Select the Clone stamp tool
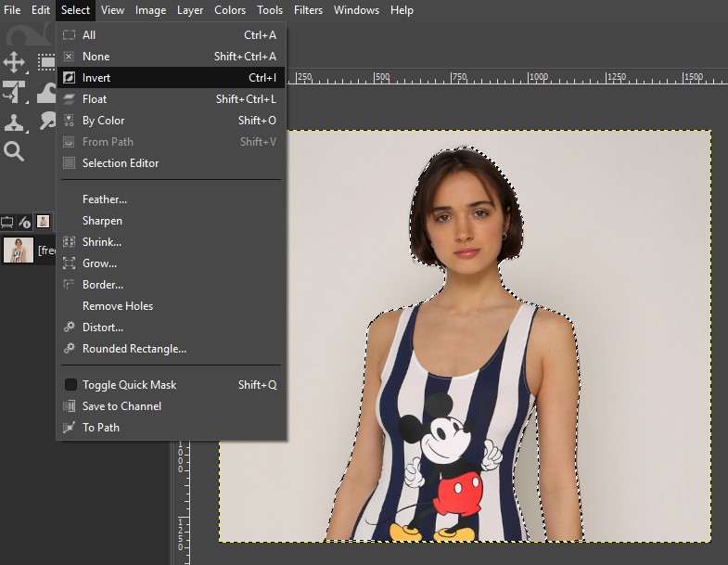This screenshot has width=728, height=565. pyautogui.click(x=14, y=122)
